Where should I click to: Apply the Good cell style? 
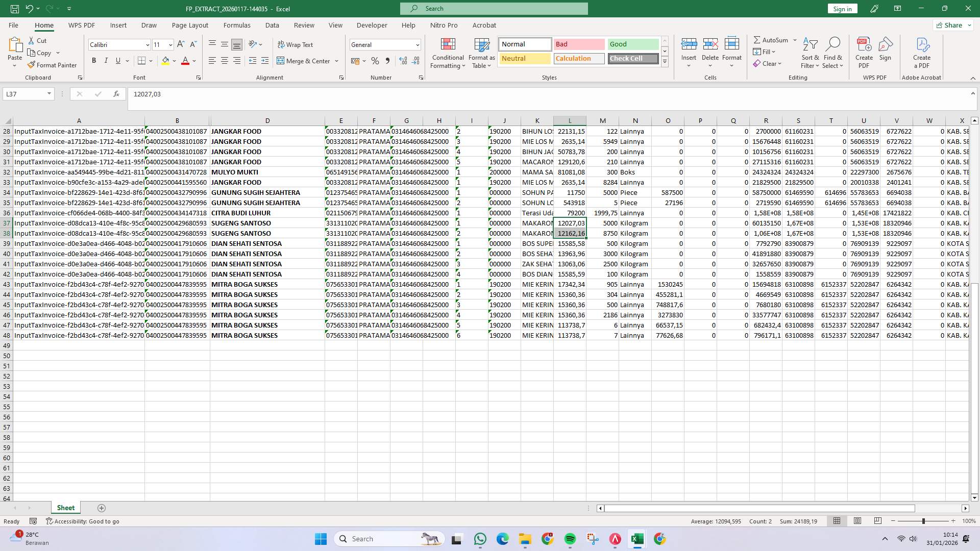point(633,44)
